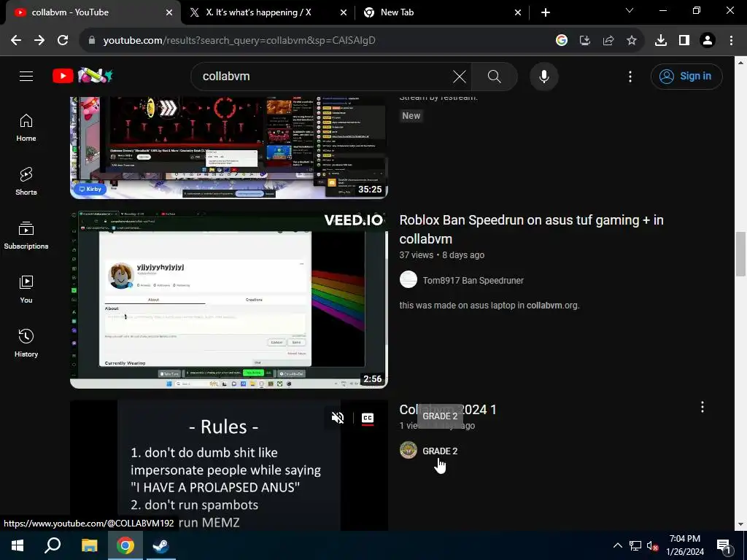Open Chrome's three-dot menu

(x=731, y=41)
